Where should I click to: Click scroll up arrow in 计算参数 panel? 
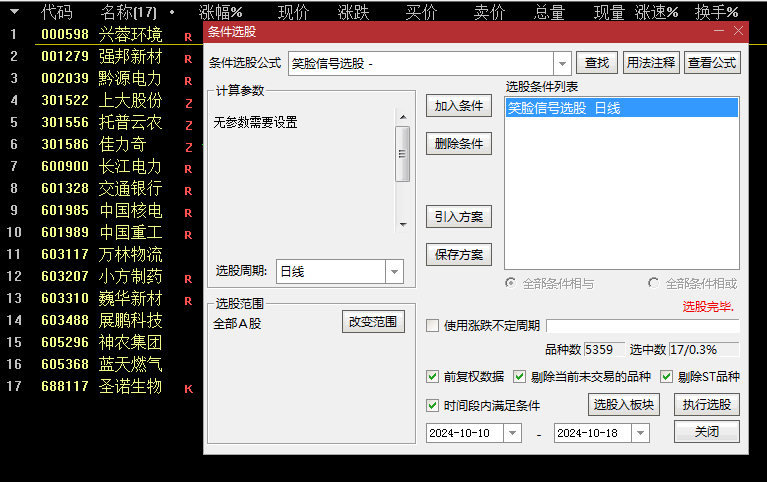pos(403,117)
